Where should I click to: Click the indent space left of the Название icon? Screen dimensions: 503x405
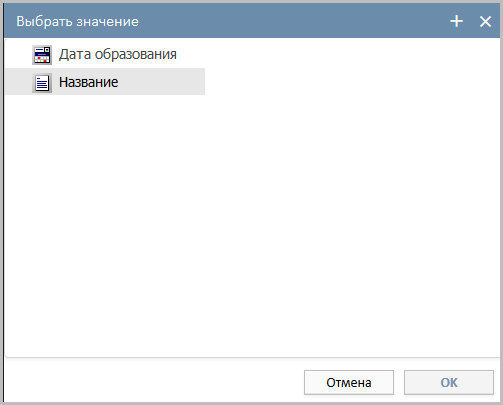point(18,82)
